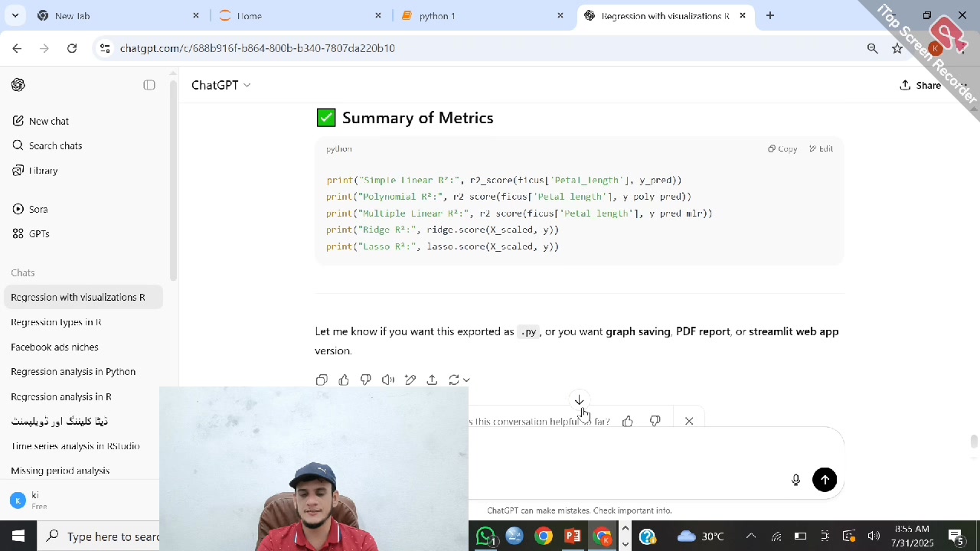980x551 pixels.
Task: Open PowerPoint from the taskbar
Action: [x=572, y=536]
